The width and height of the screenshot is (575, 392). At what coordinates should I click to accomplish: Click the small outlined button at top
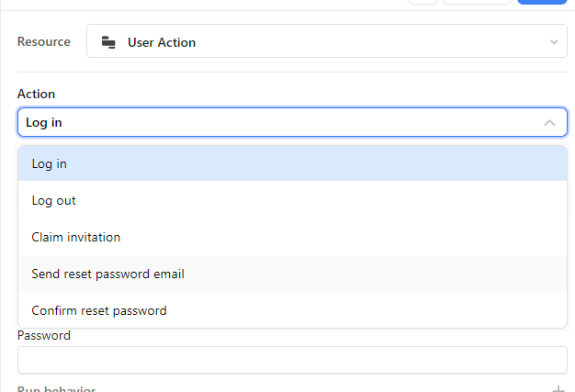(423, 2)
